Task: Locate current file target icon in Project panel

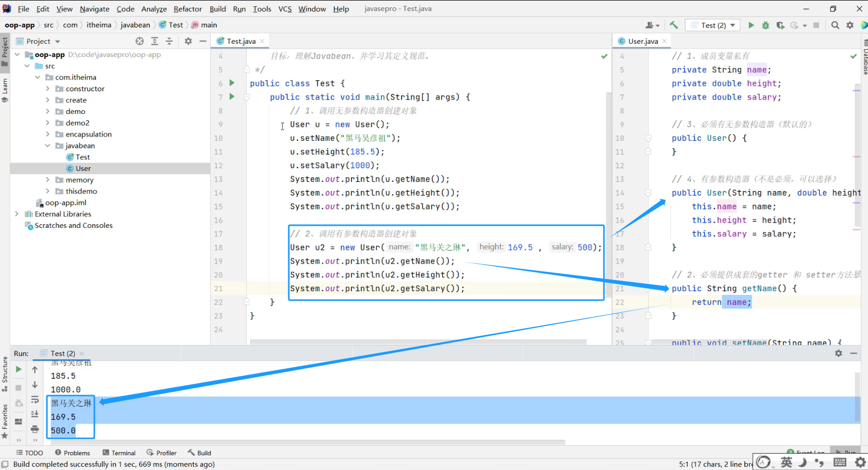Action: pos(139,41)
